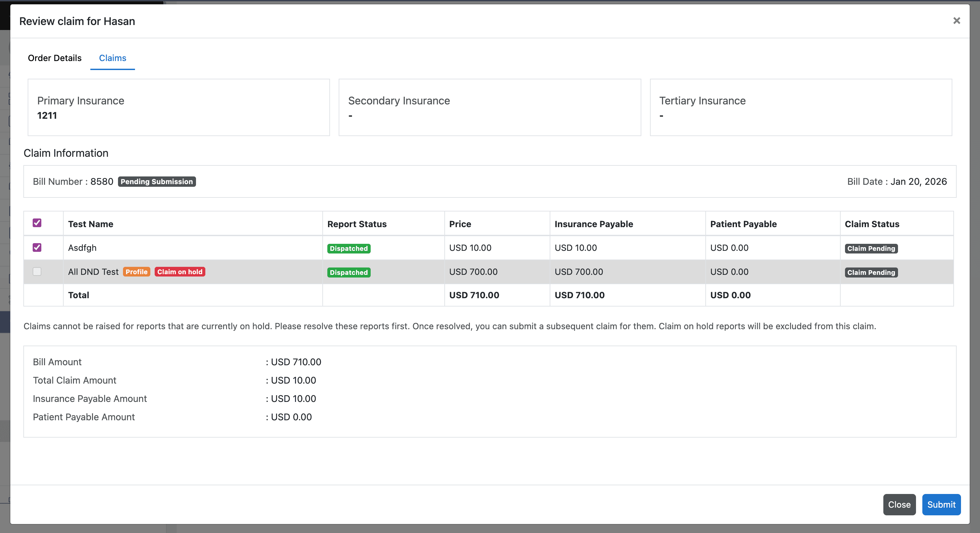
Task: Toggle the select-all checkbox in table header
Action: (x=37, y=223)
